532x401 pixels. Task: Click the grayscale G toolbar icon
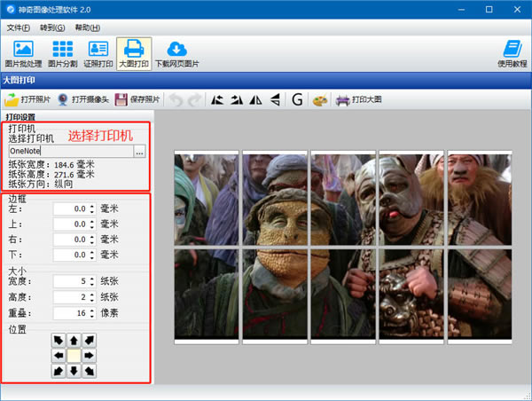(297, 100)
